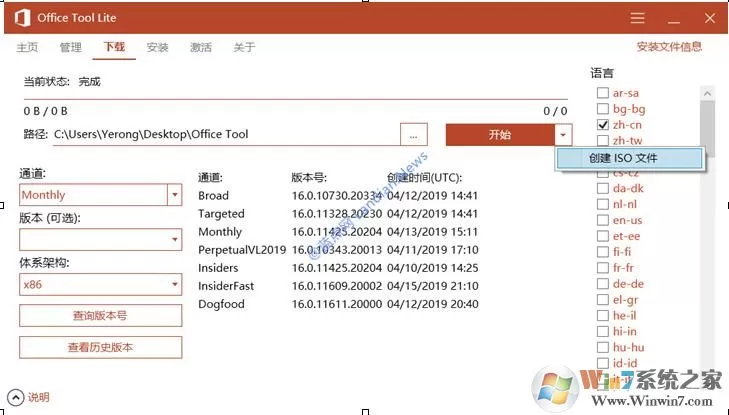Click the Insiders channel row
729x415 pixels.
point(338,268)
